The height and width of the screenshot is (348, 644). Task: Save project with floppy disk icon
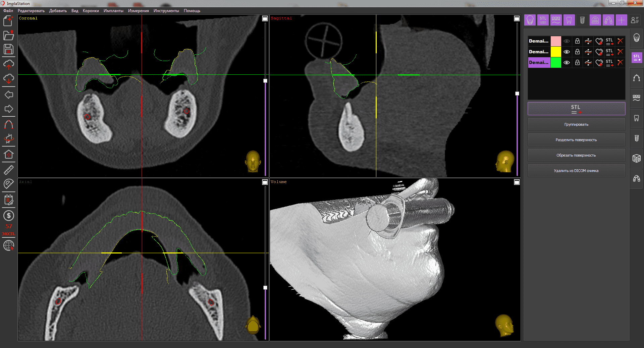(8, 49)
